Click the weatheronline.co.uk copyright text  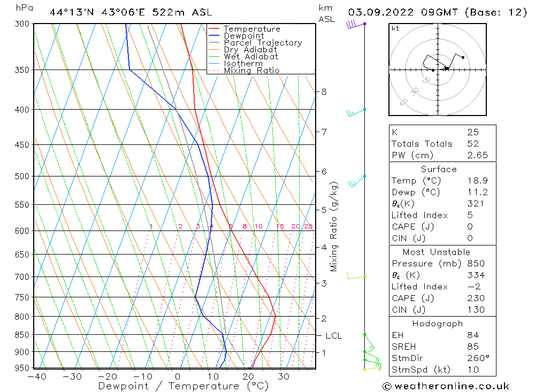pos(446,386)
